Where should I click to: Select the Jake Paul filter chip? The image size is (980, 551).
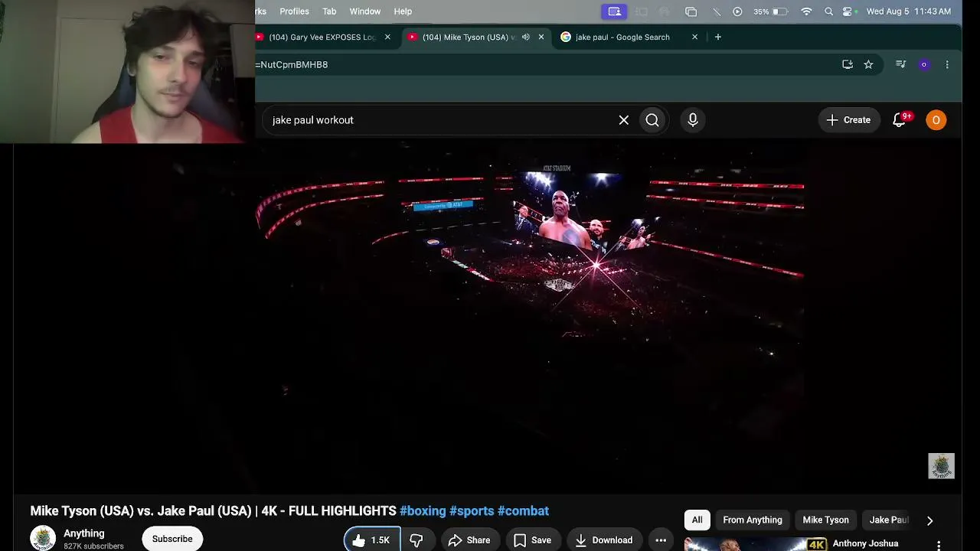pyautogui.click(x=888, y=520)
